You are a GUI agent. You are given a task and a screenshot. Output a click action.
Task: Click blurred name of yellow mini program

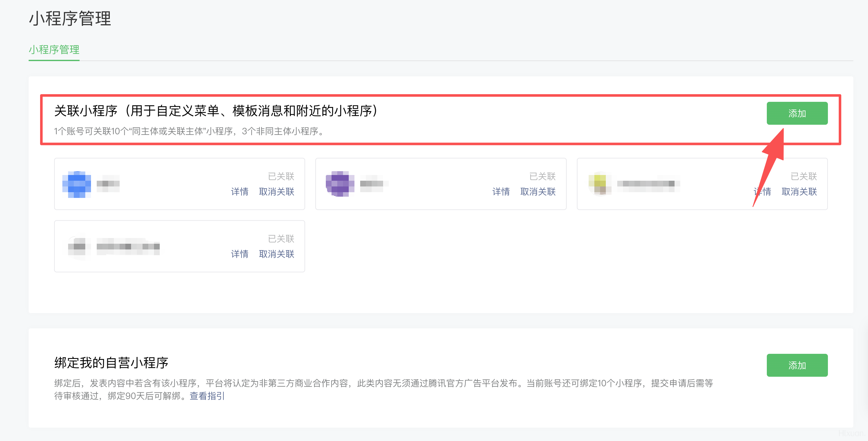click(x=648, y=184)
